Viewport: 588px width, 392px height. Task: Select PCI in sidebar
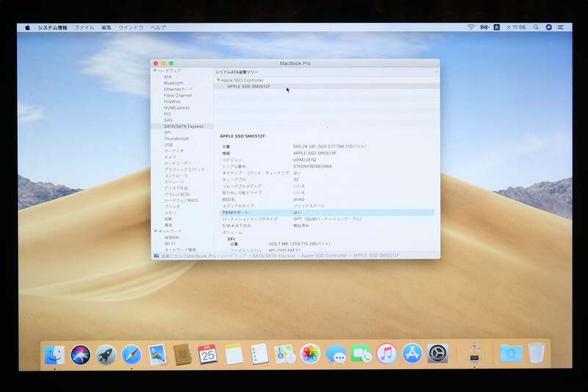(x=168, y=114)
